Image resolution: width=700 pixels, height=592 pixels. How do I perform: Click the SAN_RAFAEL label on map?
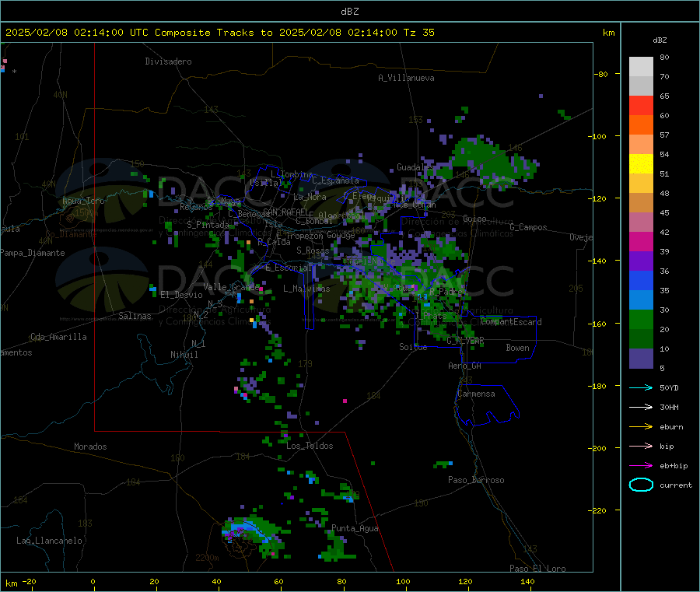(285, 212)
